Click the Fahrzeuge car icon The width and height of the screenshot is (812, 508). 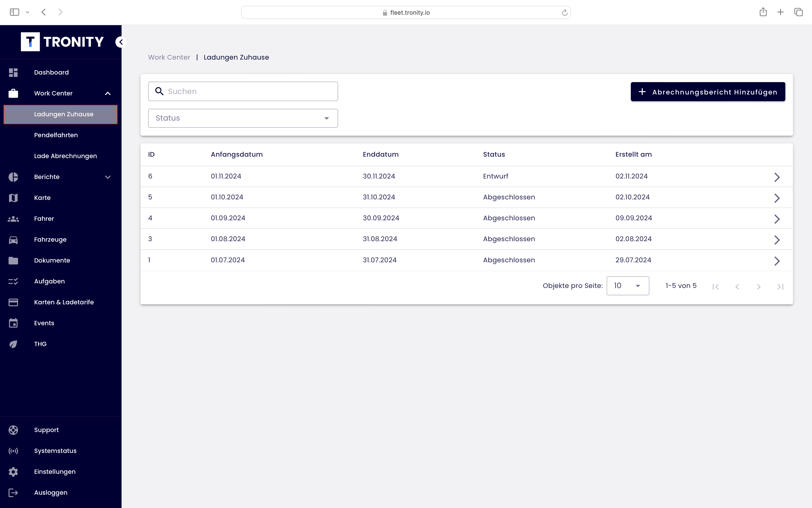[13, 240]
